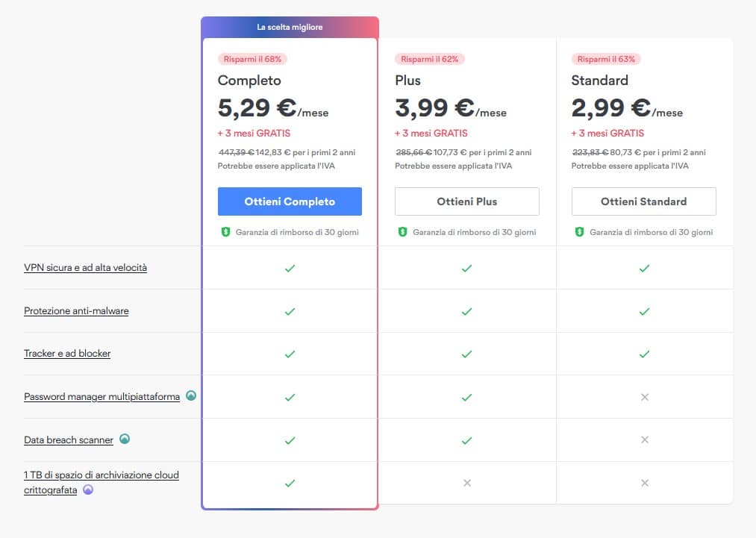Click Completo checkmark in Protezione anti-malware row
756x538 pixels.
[290, 311]
